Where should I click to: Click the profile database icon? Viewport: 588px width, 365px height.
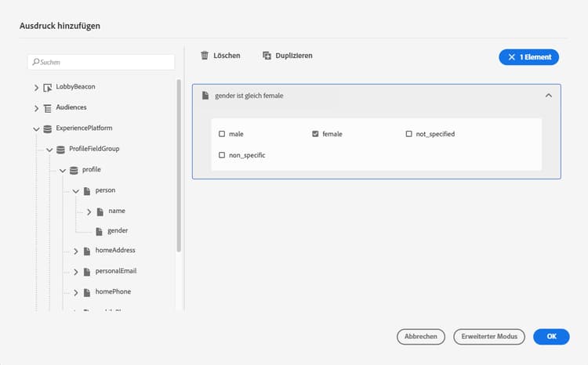tap(74, 171)
